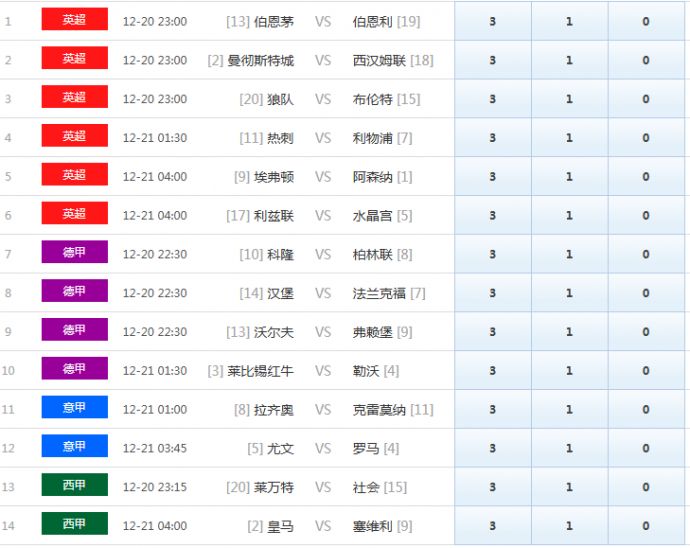Open team 水晶宫
Viewport: 690px width, 548px height.
[x=372, y=216]
